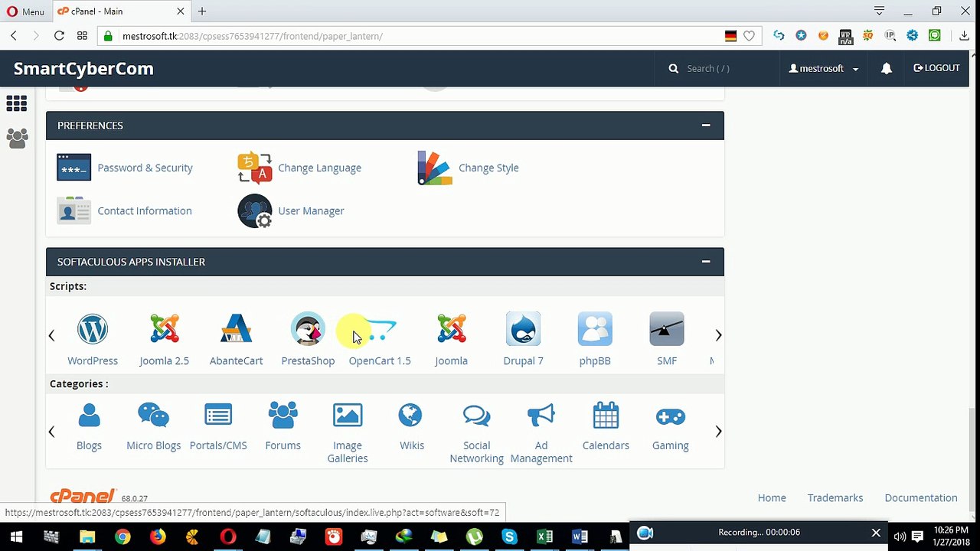This screenshot has width=980, height=551.
Task: View cPanel notifications bell
Action: [x=887, y=68]
